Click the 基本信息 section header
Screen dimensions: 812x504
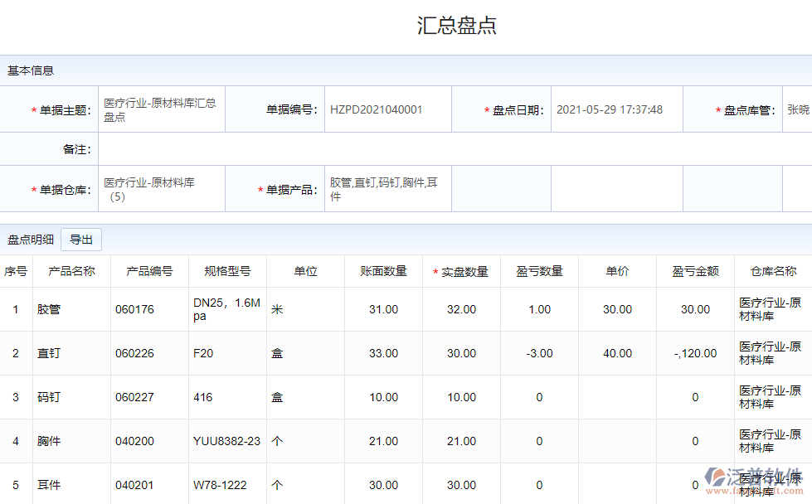31,70
